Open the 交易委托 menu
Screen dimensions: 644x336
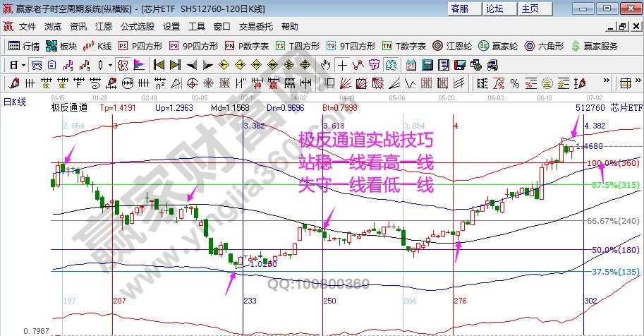pos(255,27)
